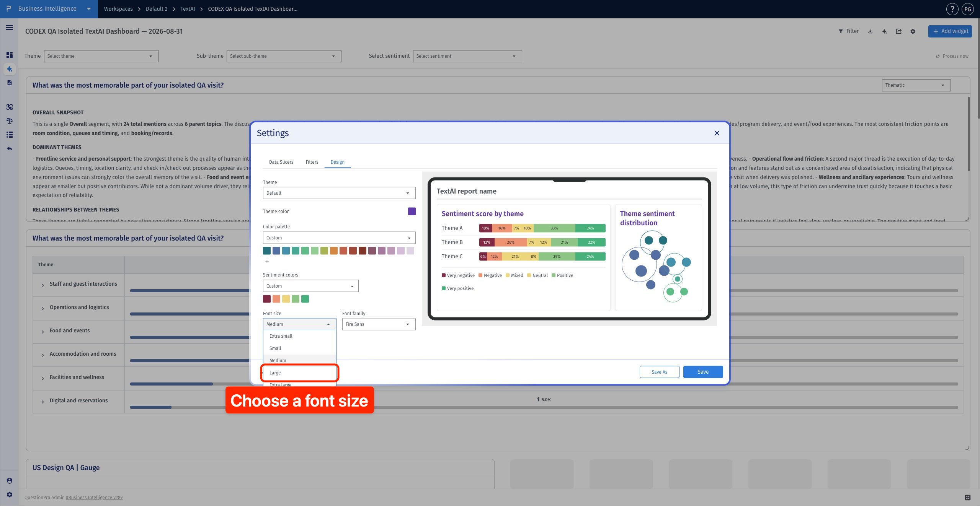This screenshot has height=506, width=980.
Task: Click the PG user avatar
Action: coord(968,9)
